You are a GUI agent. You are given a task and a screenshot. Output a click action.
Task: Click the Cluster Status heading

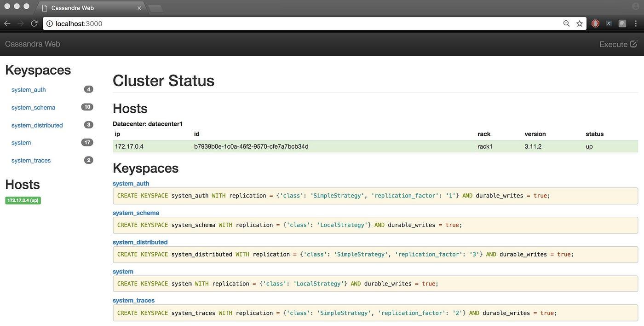163,81
